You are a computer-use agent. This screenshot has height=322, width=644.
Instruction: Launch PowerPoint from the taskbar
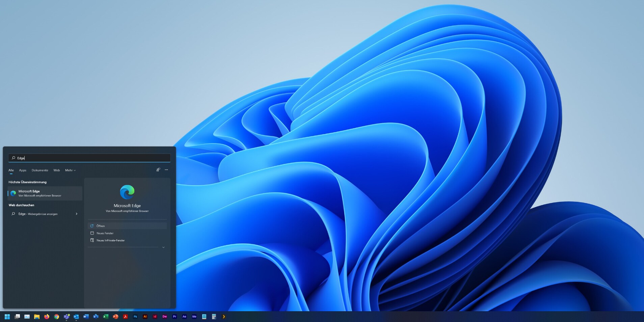coord(115,317)
